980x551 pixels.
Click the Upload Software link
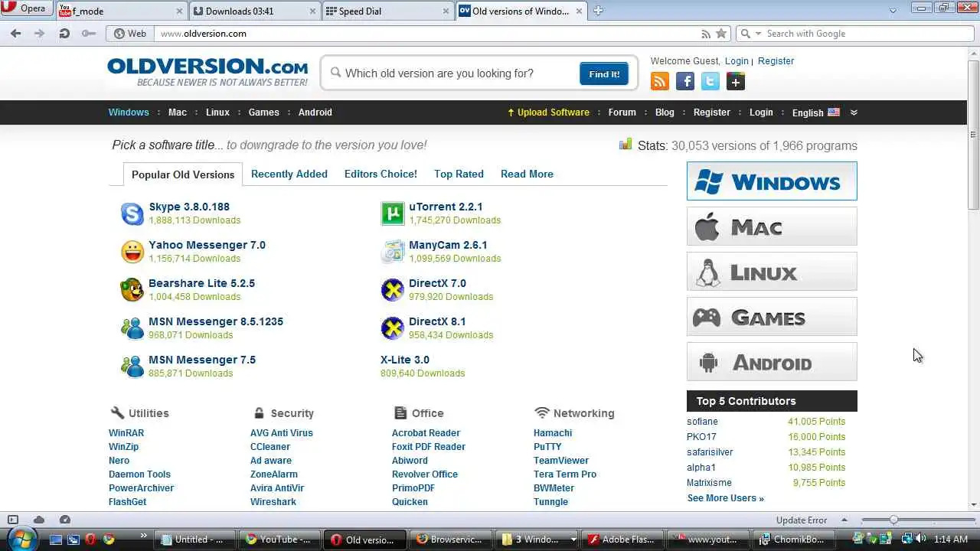tap(548, 112)
